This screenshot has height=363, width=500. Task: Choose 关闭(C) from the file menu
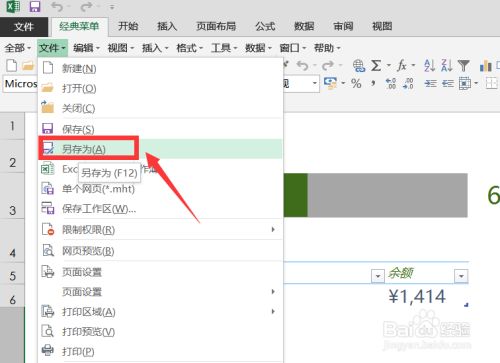coord(161,108)
